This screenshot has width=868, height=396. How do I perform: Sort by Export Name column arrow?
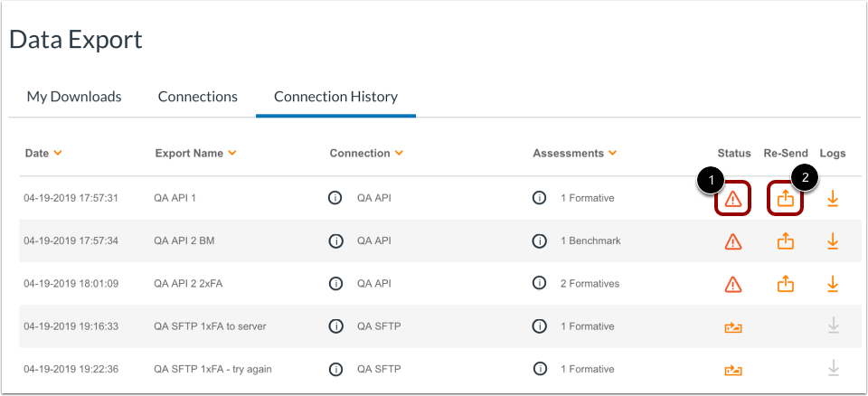pos(232,154)
